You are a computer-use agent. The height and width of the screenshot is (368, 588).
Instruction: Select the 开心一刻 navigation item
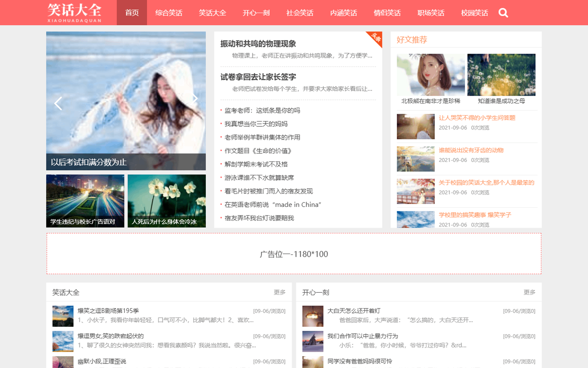[256, 13]
